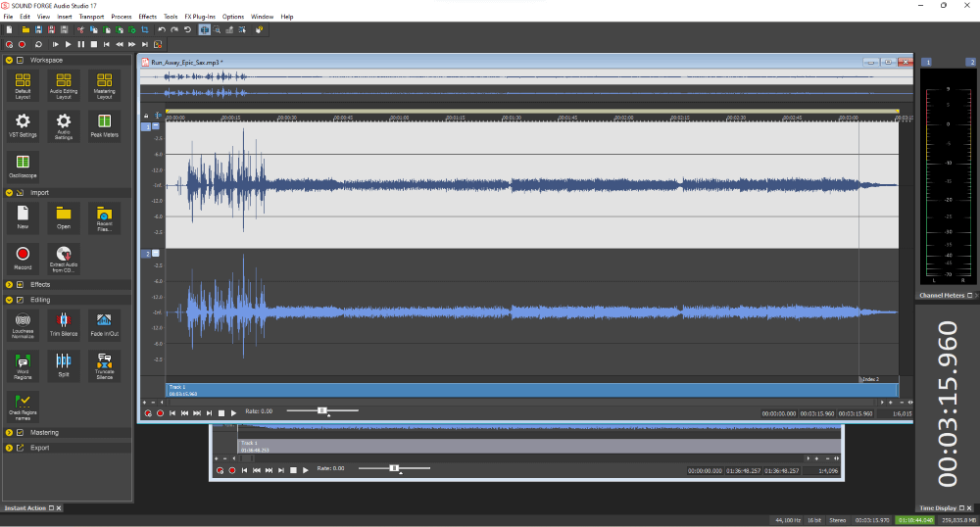Open the Oscilloscope

tap(23, 167)
